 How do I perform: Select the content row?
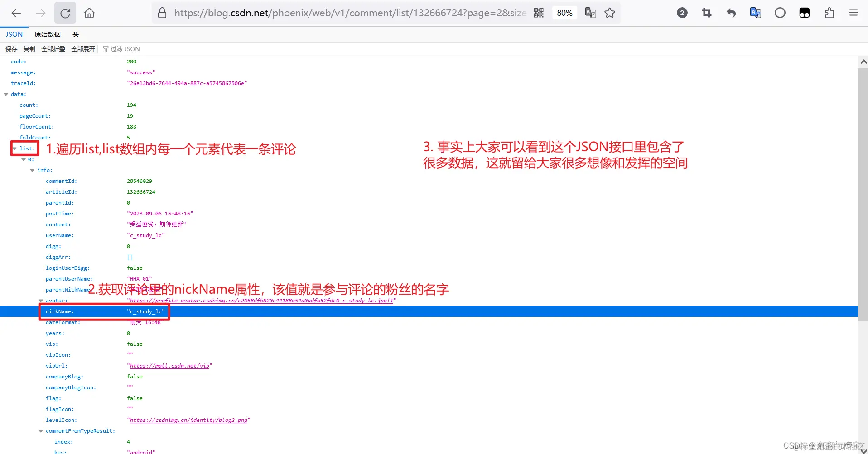tap(429, 225)
